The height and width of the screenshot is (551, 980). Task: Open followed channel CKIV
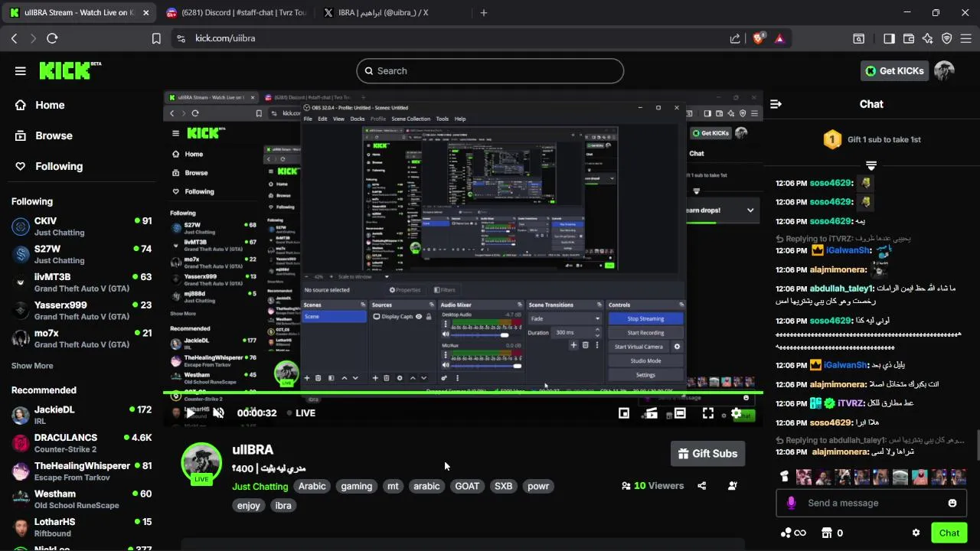pos(80,227)
